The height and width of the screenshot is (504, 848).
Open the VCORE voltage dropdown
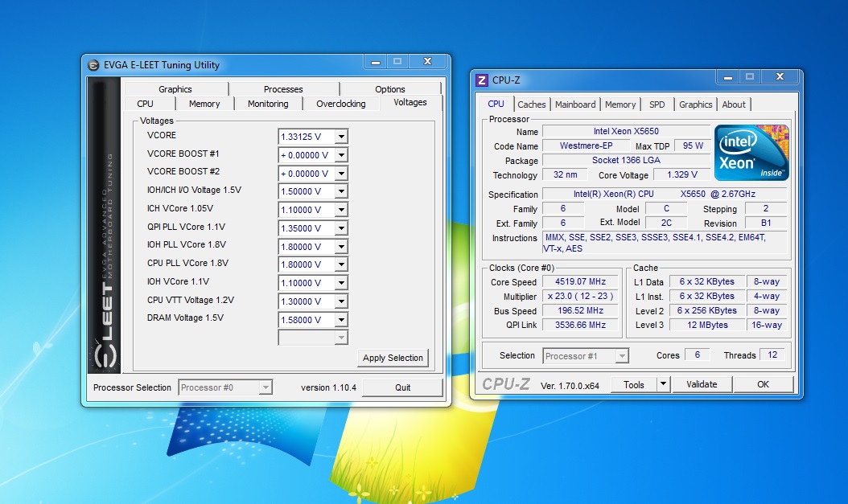[340, 137]
